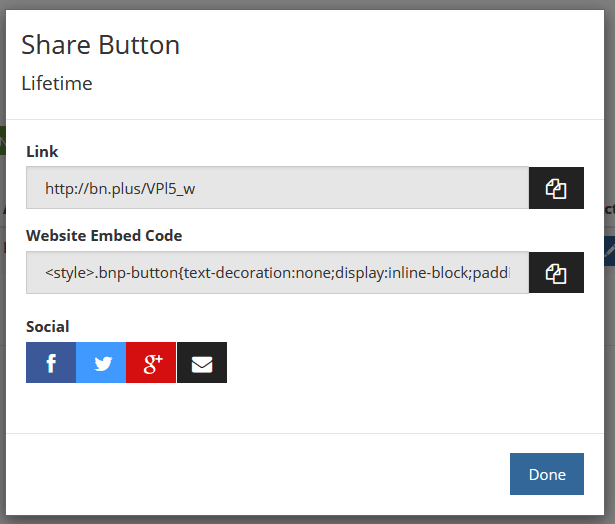Click the Lifetime subtitle text
Screen dimensions: 615x524
(57, 84)
